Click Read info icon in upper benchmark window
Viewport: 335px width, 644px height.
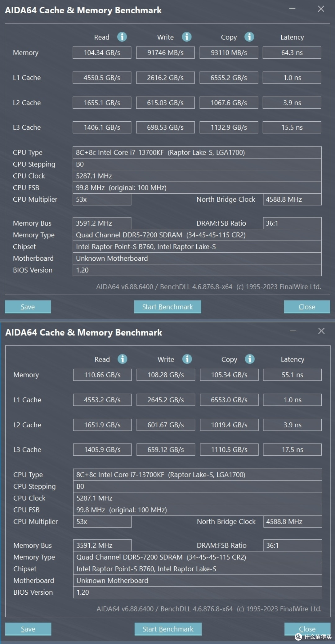(122, 37)
